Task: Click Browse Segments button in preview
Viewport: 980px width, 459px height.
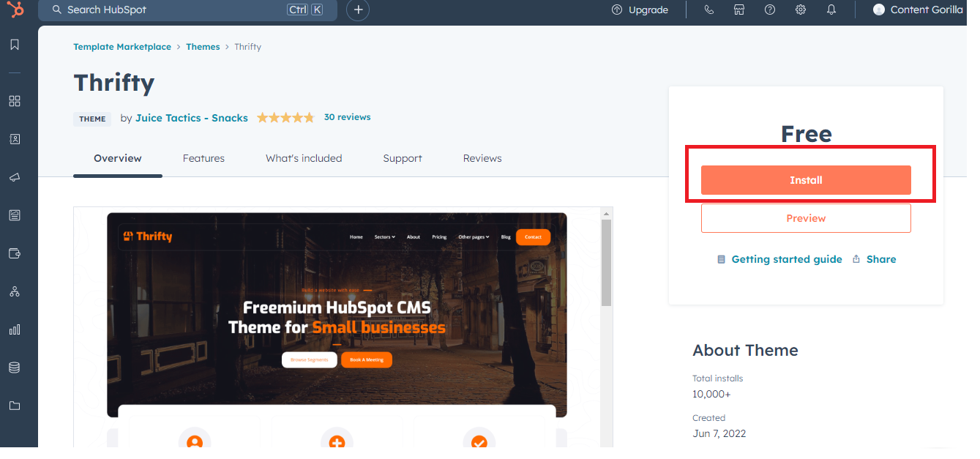Action: point(310,359)
